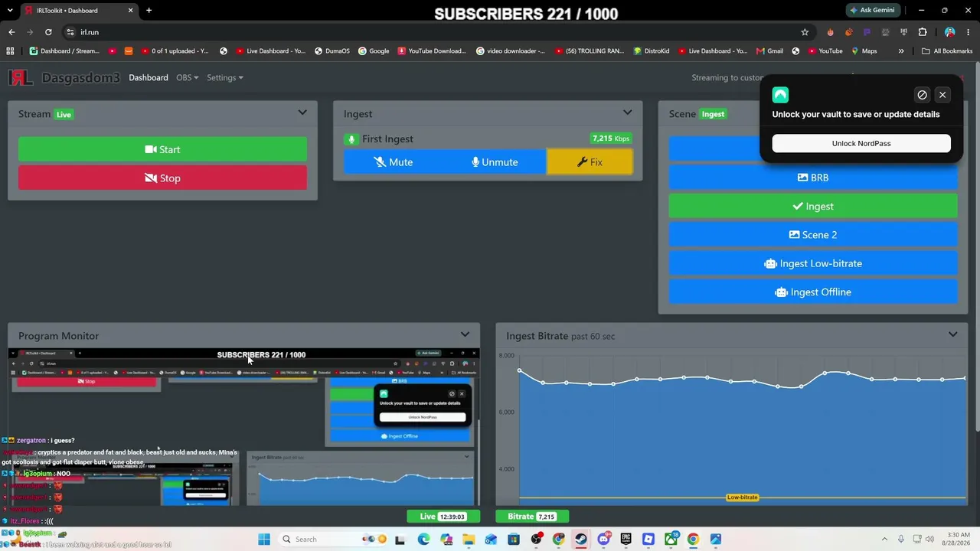
Task: Click the browser back arrow
Action: pyautogui.click(x=11, y=32)
